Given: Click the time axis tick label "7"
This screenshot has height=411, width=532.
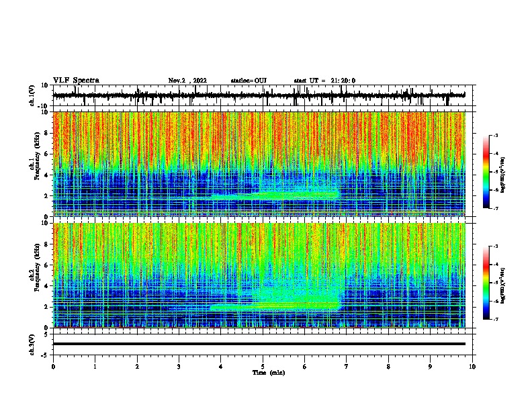Looking at the screenshot, I should coord(347,367).
